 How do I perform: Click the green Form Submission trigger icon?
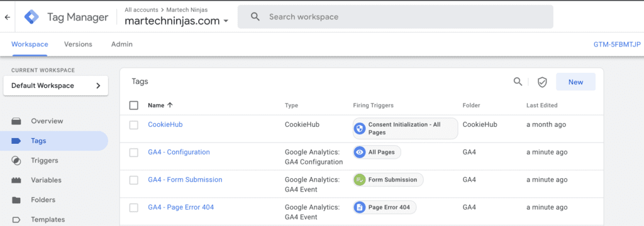point(360,180)
